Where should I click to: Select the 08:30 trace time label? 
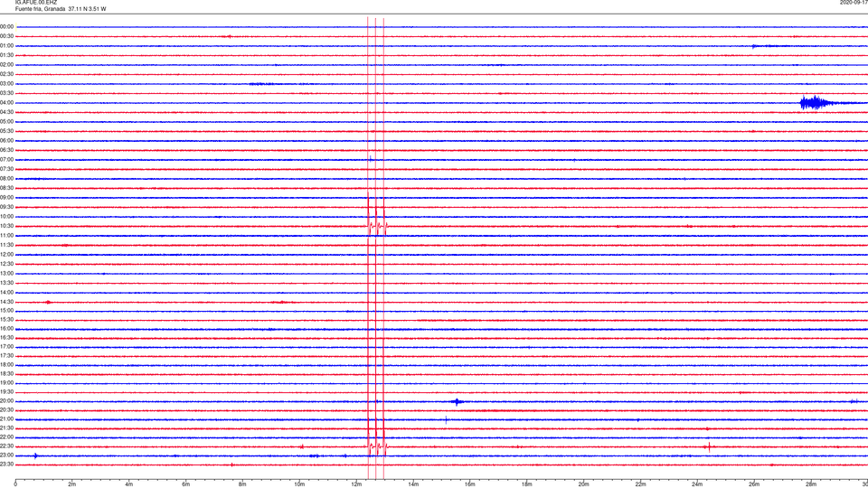(x=6, y=188)
